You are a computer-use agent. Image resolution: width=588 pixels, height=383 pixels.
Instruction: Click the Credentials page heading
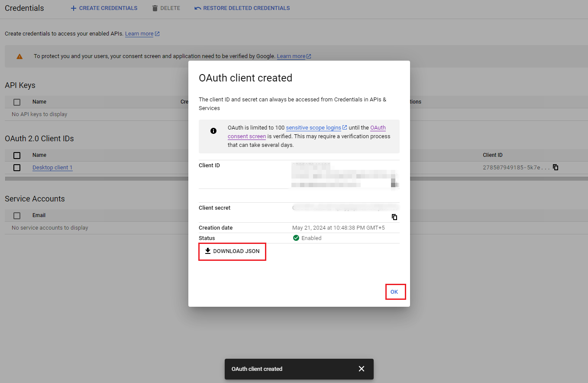pos(24,8)
